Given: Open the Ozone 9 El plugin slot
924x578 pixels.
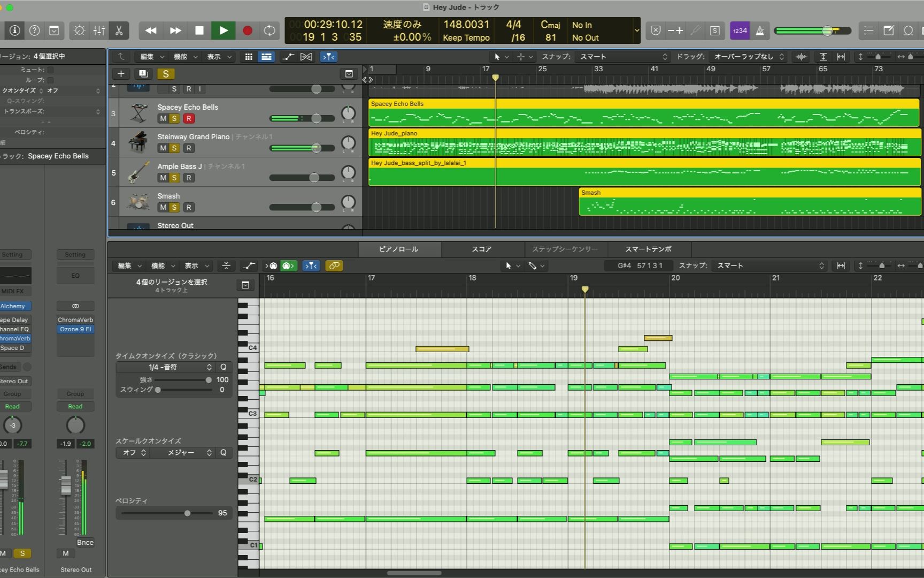Looking at the screenshot, I should click(75, 329).
